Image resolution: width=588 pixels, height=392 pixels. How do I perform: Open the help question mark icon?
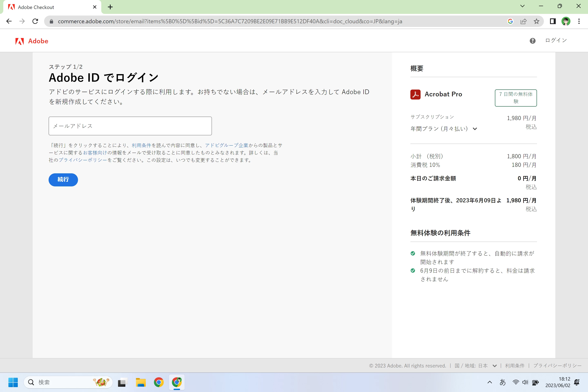532,41
